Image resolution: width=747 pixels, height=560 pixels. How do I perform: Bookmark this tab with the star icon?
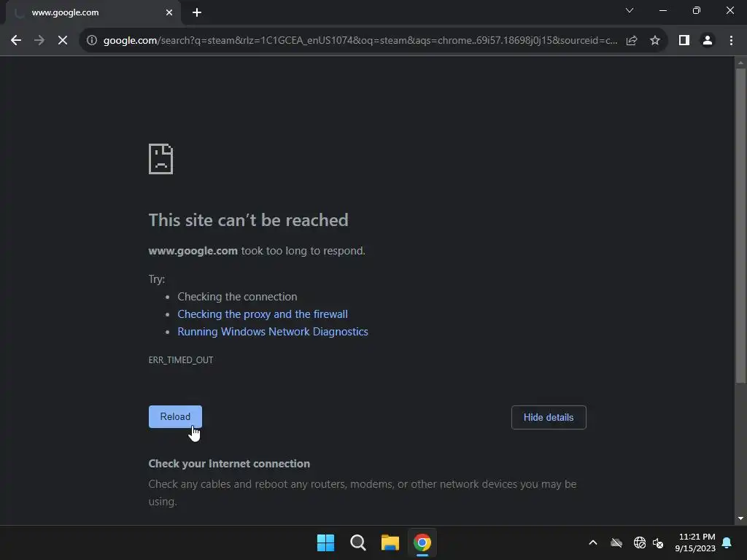[655, 41]
